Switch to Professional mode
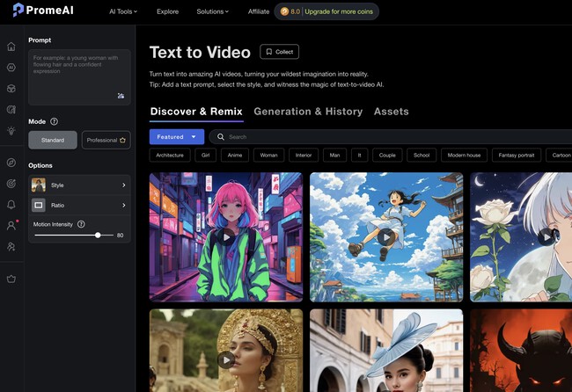Image resolution: width=572 pixels, height=392 pixels. 106,140
